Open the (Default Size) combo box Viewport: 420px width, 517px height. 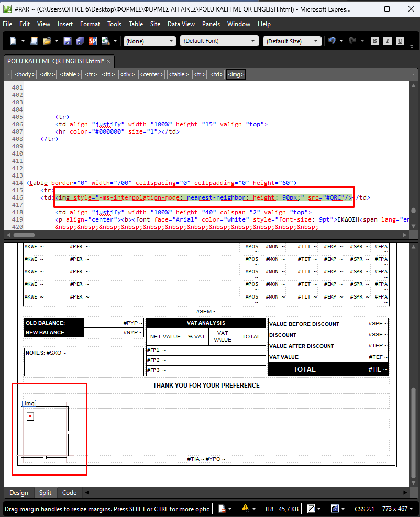click(292, 41)
